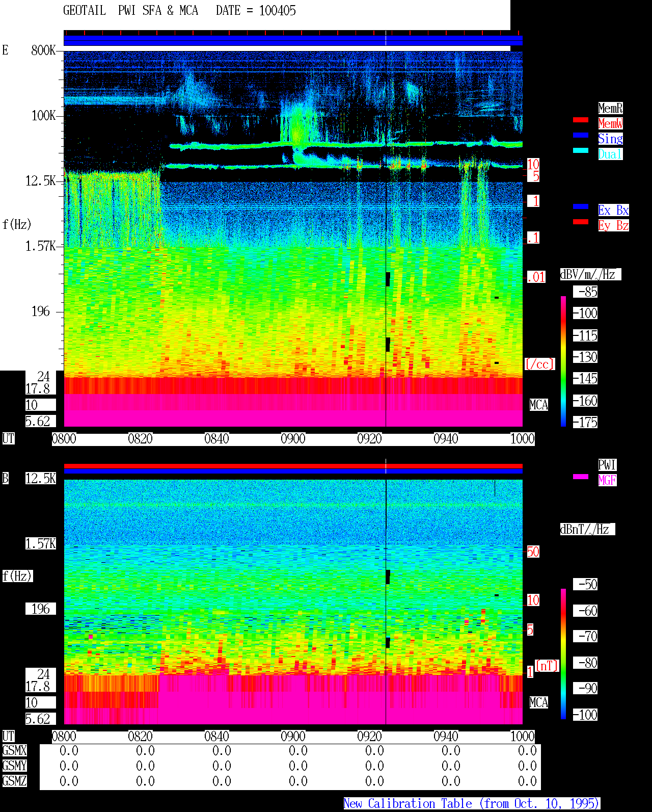This screenshot has width=652, height=812.
Task: Click the E panel MCA label
Action: 539,405
